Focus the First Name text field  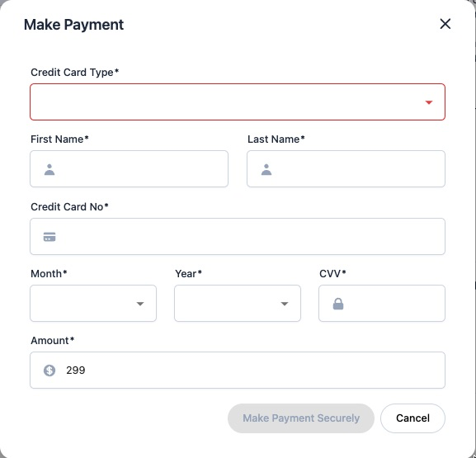(x=129, y=169)
